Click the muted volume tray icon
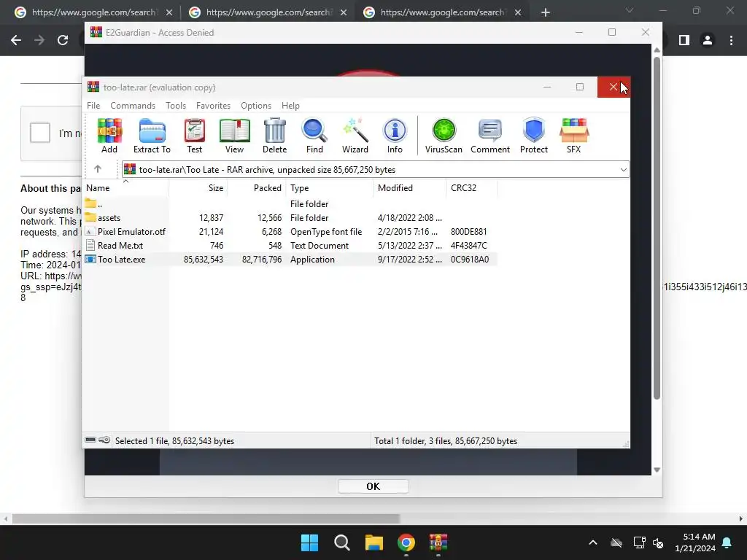This screenshot has height=560, width=747. pyautogui.click(x=659, y=542)
